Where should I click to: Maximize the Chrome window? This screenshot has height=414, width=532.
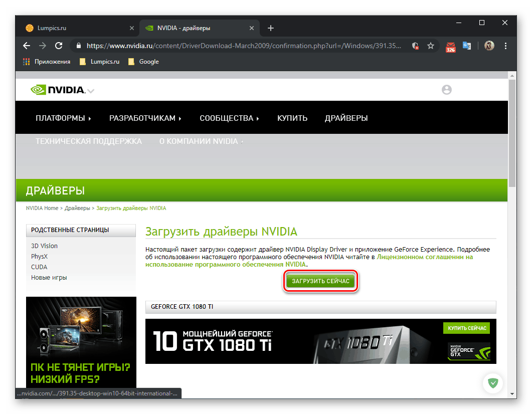482,23
